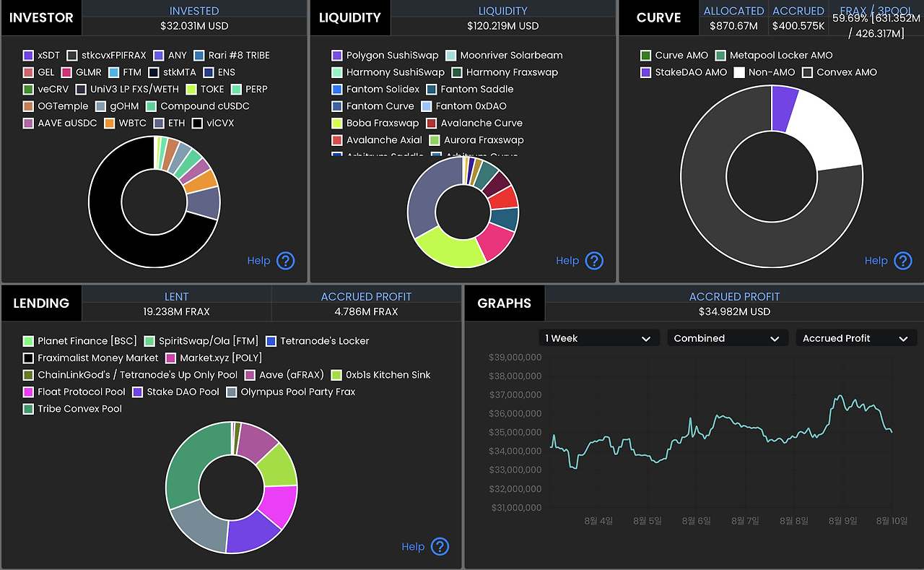Toggle the Curve AMO legend box
Viewport: 924px width, 570px height.
646,56
